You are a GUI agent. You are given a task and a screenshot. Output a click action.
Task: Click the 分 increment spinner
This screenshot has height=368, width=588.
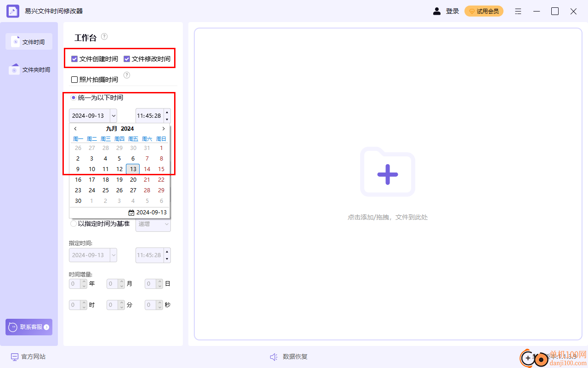[x=121, y=302]
